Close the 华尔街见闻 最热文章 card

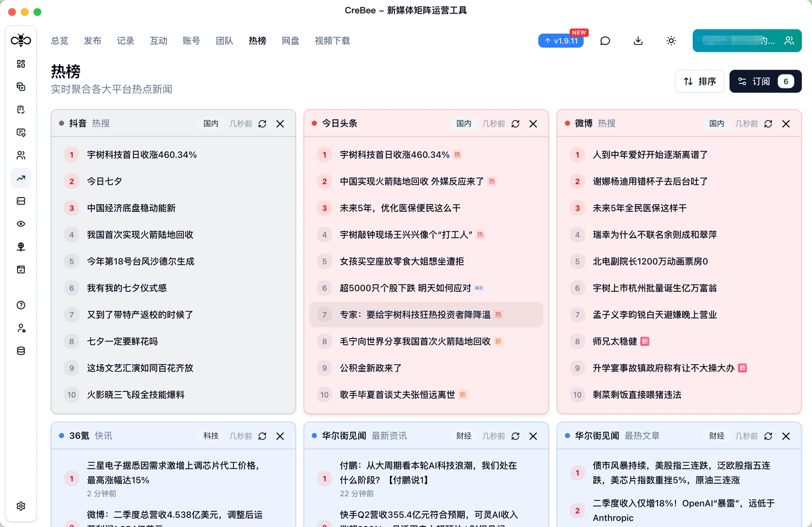(x=786, y=436)
